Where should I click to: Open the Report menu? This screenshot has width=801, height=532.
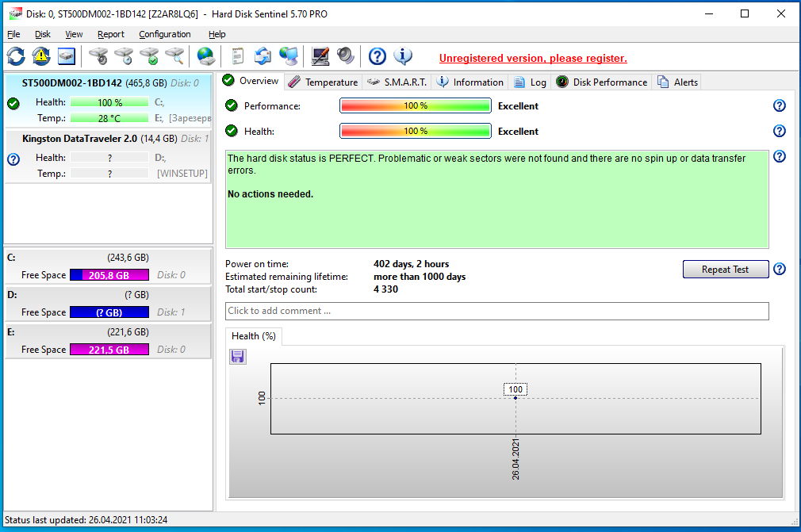(x=110, y=34)
